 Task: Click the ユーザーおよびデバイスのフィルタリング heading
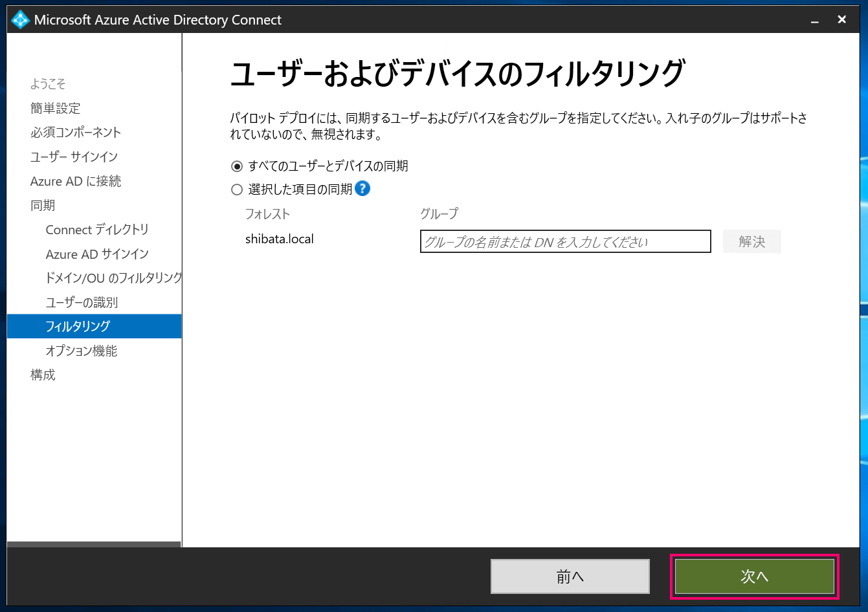[x=458, y=74]
